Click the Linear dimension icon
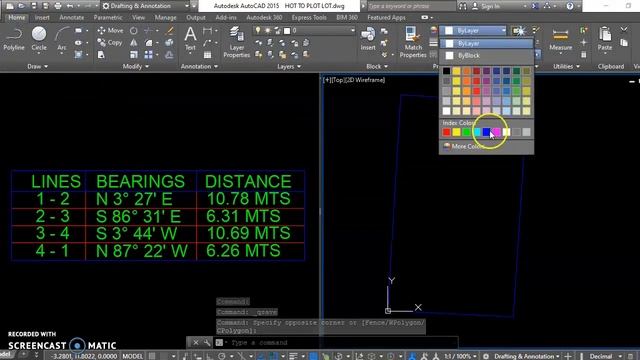This screenshot has width=640, height=360. pos(207,31)
